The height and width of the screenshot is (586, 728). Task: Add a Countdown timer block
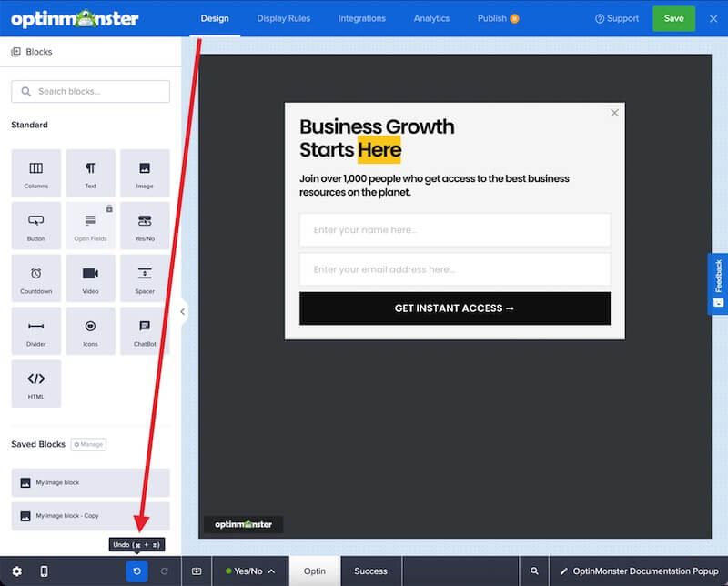tap(36, 278)
